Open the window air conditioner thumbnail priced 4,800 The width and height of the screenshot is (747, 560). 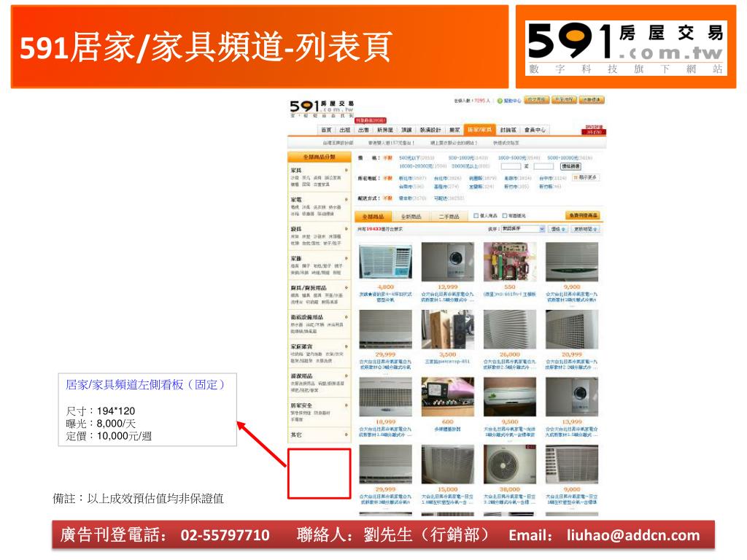[x=385, y=262]
